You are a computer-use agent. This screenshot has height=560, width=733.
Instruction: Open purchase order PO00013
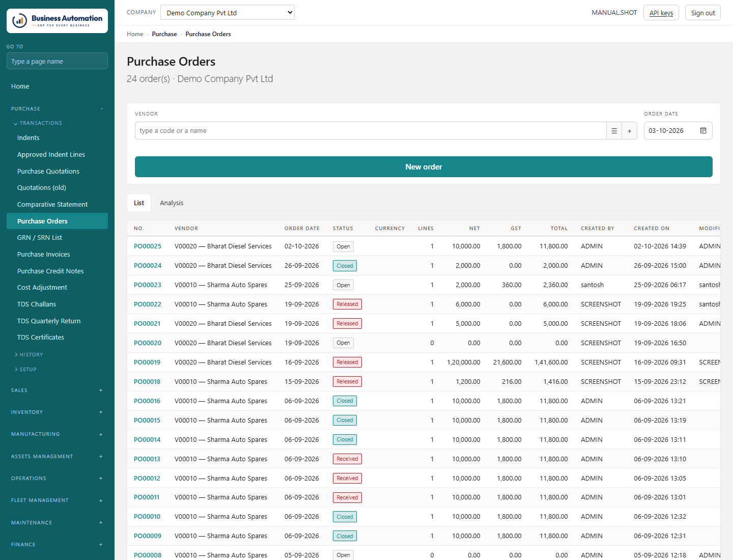[147, 459]
